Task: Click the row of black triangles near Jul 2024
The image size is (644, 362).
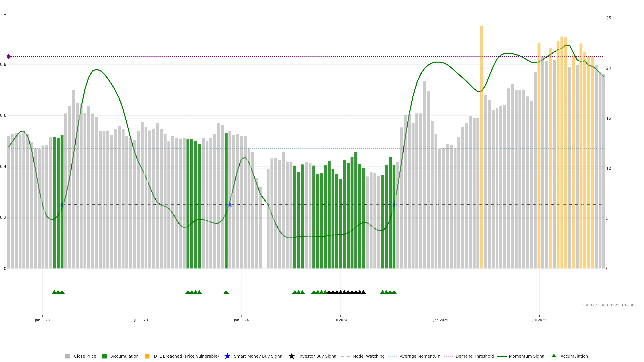Action: pyautogui.click(x=346, y=292)
